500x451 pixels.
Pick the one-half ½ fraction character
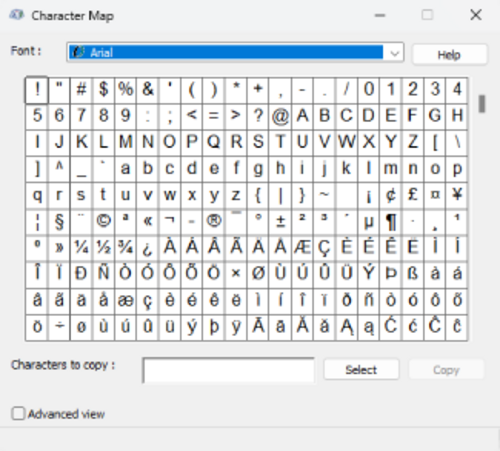tap(103, 247)
